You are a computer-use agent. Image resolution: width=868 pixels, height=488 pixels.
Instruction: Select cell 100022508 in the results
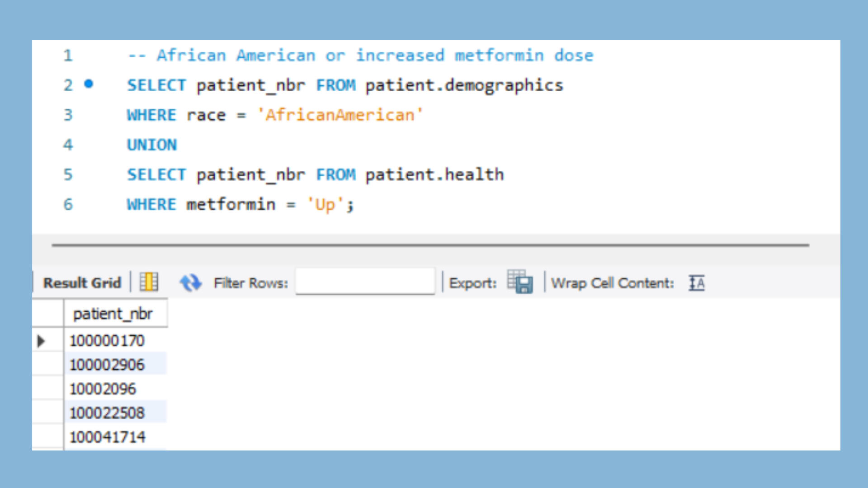click(x=107, y=413)
